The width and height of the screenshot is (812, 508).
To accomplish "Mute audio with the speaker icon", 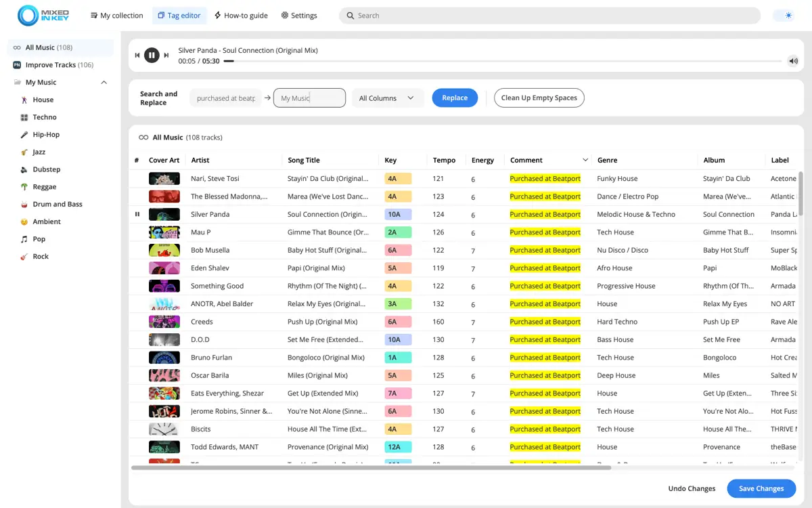I will [x=793, y=61].
